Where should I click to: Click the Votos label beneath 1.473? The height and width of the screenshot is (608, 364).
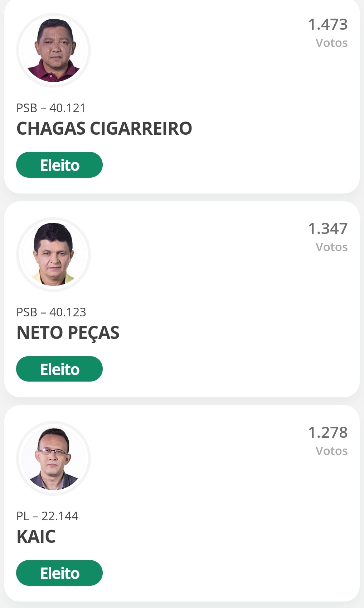[331, 43]
